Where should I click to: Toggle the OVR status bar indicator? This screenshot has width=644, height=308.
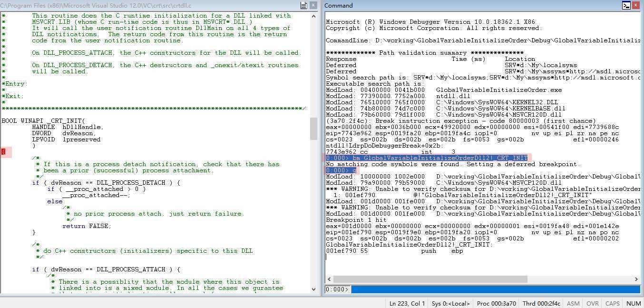click(592, 303)
